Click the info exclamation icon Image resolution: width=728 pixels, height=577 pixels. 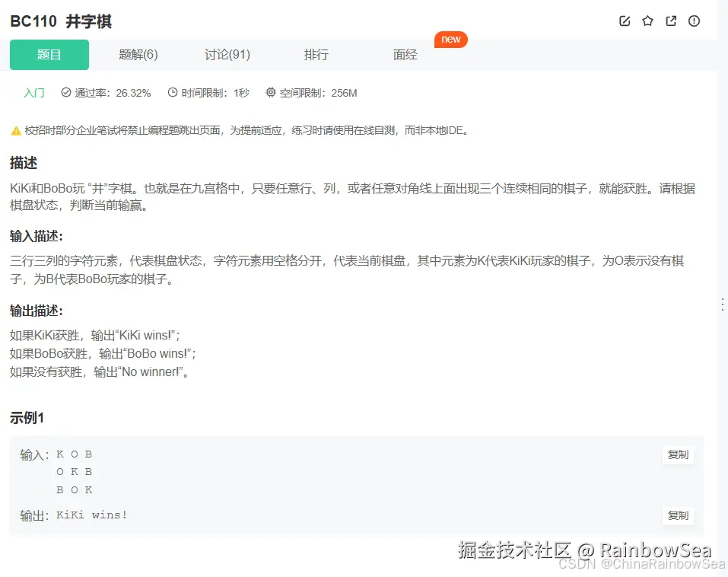(693, 21)
